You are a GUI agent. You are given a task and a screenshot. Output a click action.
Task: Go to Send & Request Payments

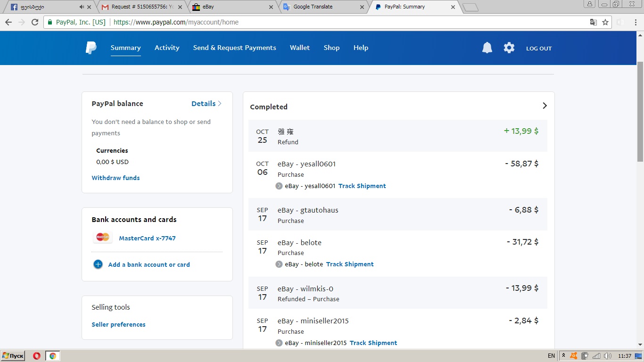[x=235, y=48]
